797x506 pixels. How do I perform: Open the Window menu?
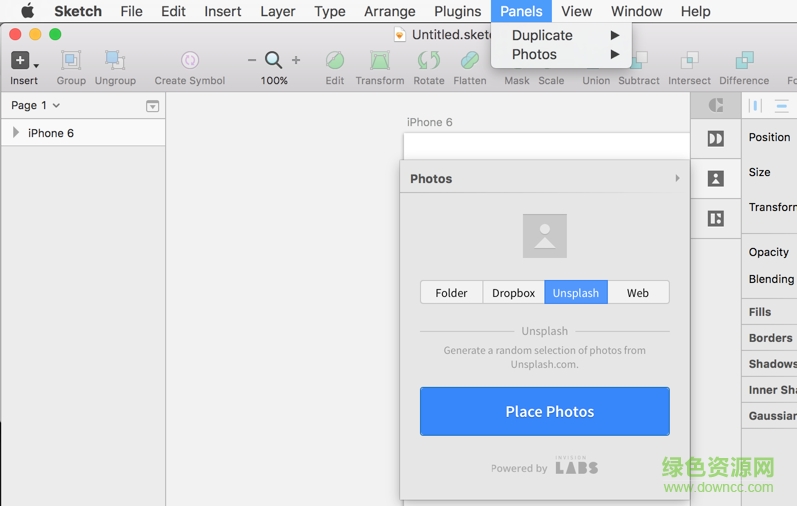636,11
